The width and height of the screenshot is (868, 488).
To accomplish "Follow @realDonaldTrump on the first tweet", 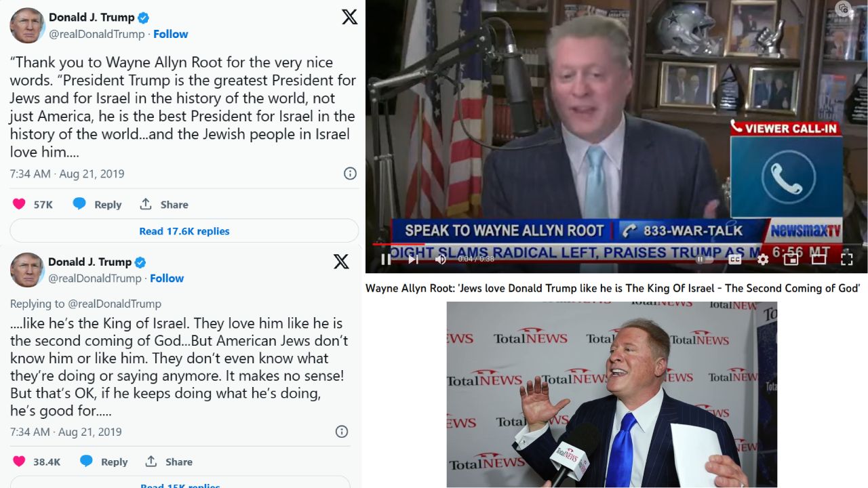I will click(x=171, y=34).
